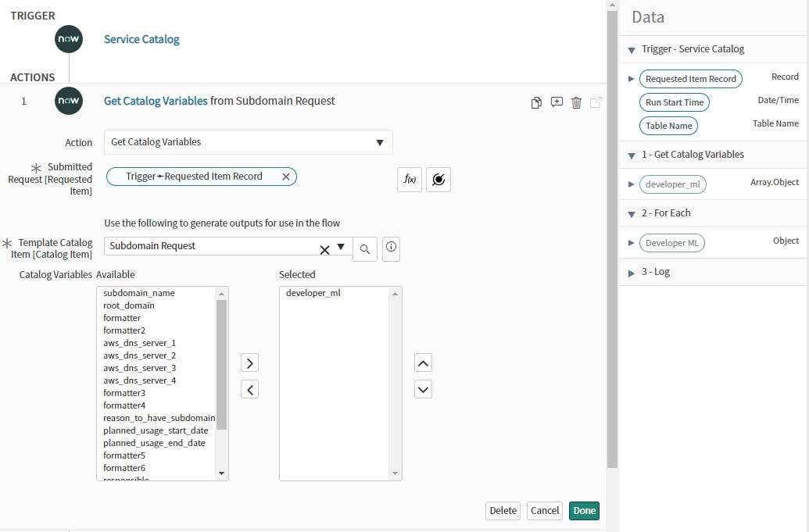Screen dimensions: 809x532
Task: Collapse Trigger - Service Catalog section
Action: [x=632, y=49]
